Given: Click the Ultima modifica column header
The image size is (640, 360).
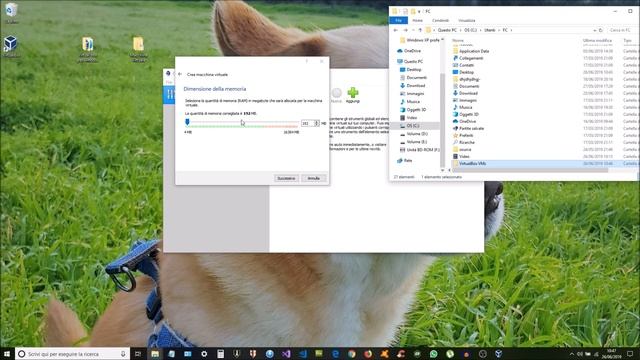Looking at the screenshot, I should point(597,40).
